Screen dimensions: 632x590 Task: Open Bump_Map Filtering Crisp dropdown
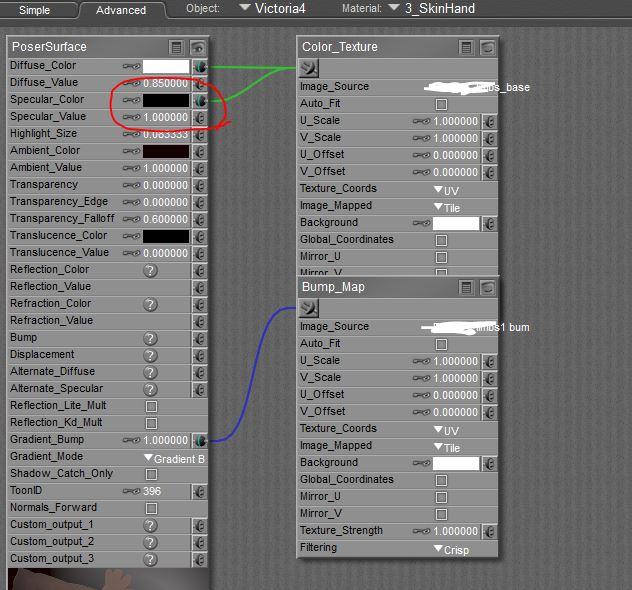coord(451,550)
